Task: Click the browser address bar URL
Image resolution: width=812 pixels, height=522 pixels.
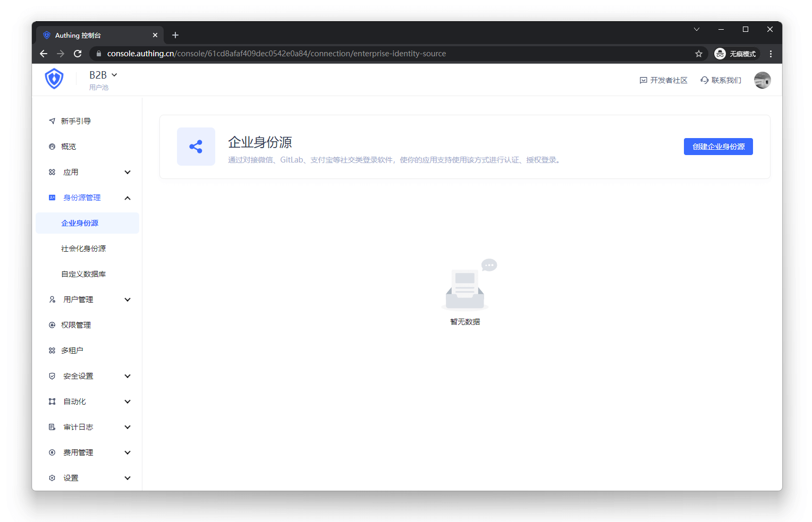Action: 276,54
